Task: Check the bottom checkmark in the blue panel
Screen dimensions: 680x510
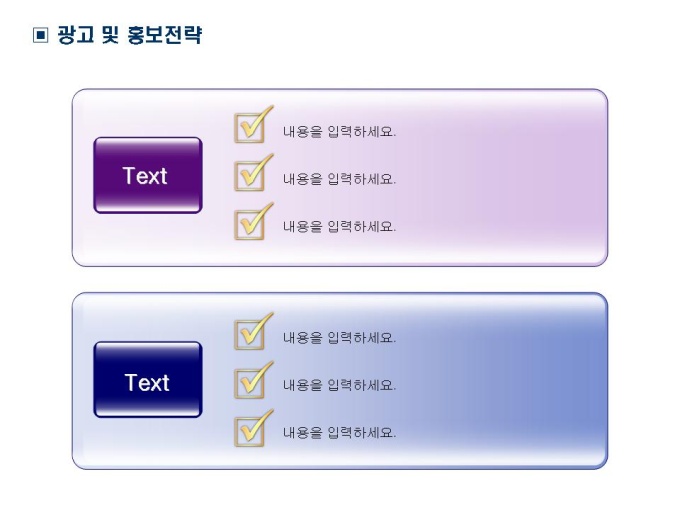Action: click(250, 429)
